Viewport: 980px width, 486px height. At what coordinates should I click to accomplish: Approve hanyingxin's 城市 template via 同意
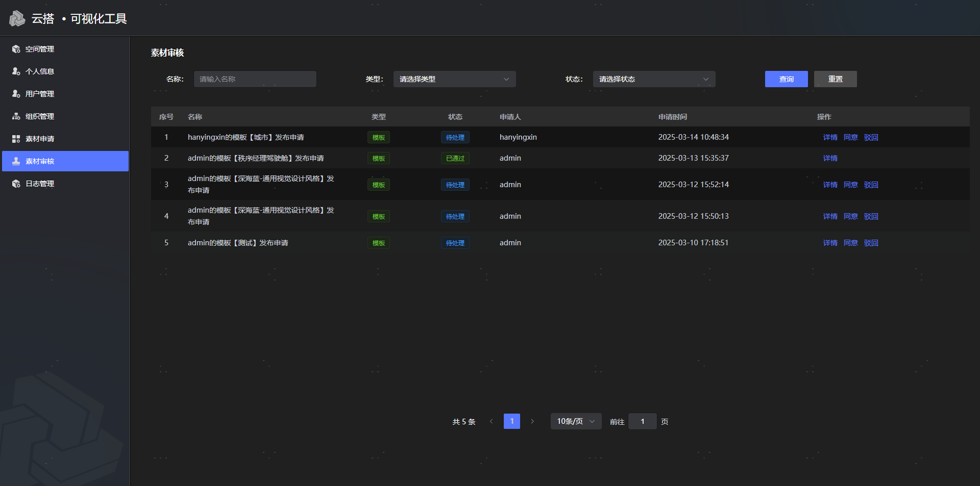pos(850,137)
